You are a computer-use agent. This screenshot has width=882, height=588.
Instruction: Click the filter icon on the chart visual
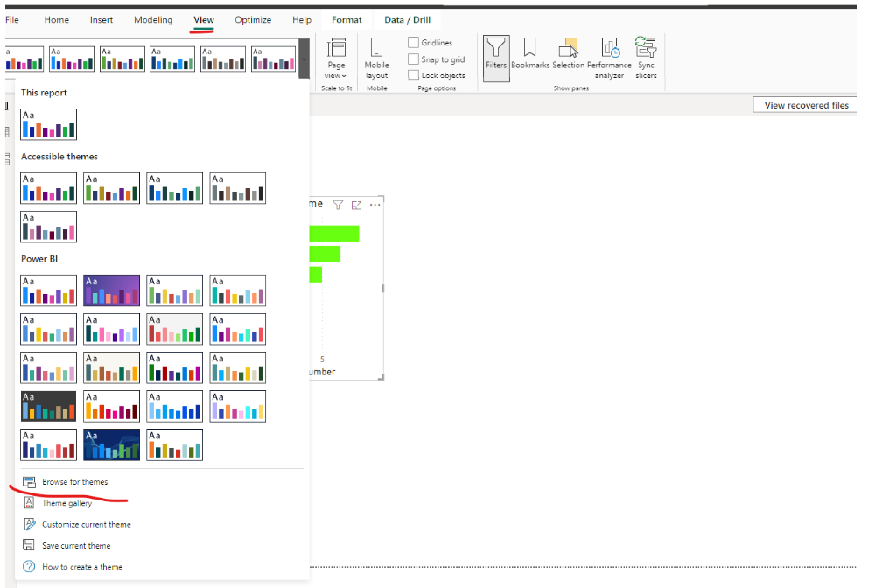pyautogui.click(x=338, y=205)
